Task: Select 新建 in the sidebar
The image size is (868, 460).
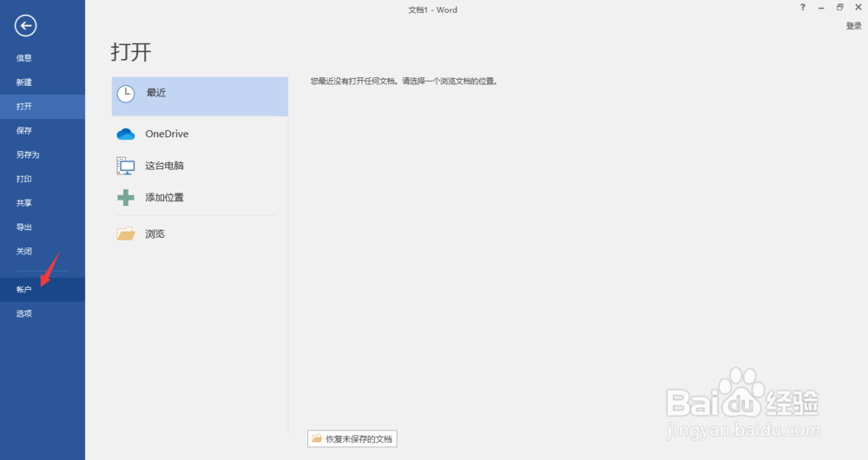Action: [x=43, y=82]
